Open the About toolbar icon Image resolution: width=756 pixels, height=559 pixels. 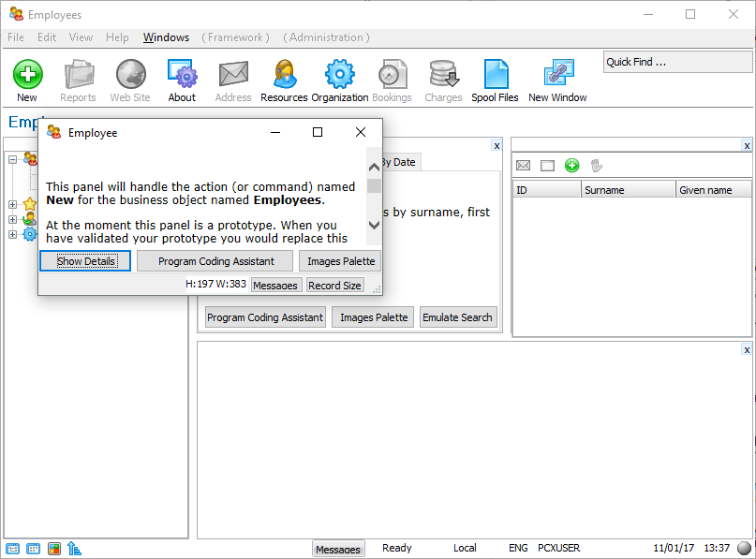(183, 74)
